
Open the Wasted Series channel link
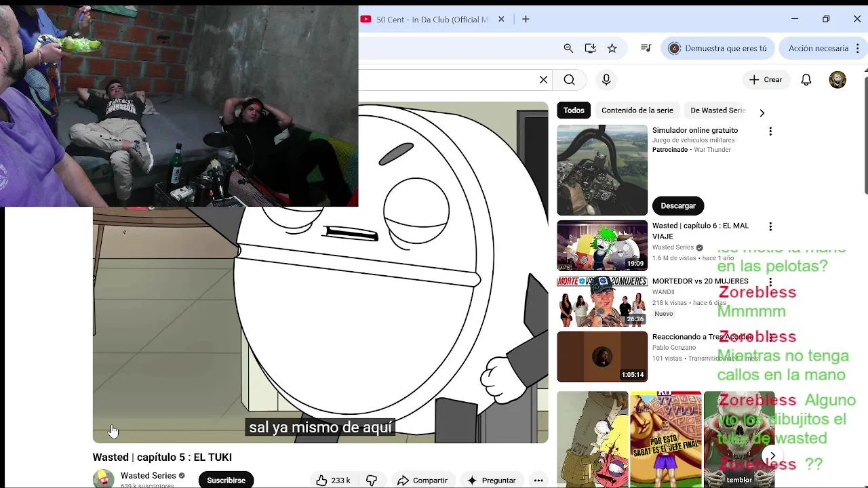coord(149,476)
